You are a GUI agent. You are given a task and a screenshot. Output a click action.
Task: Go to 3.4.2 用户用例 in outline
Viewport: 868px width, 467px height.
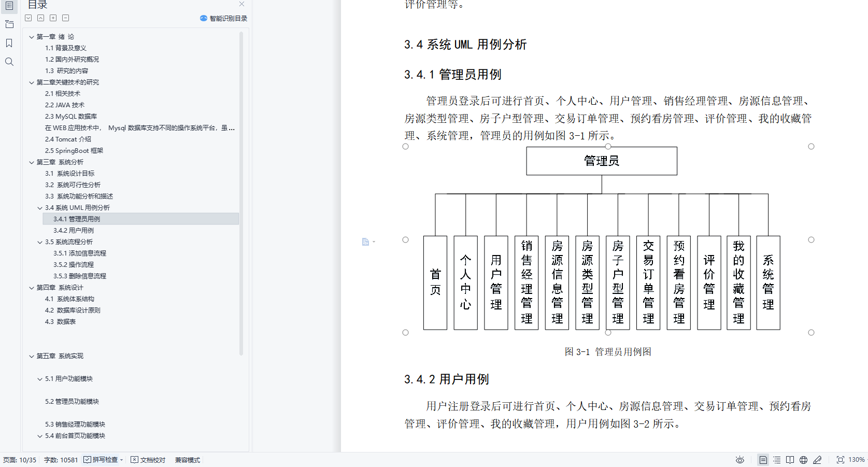[74, 231]
